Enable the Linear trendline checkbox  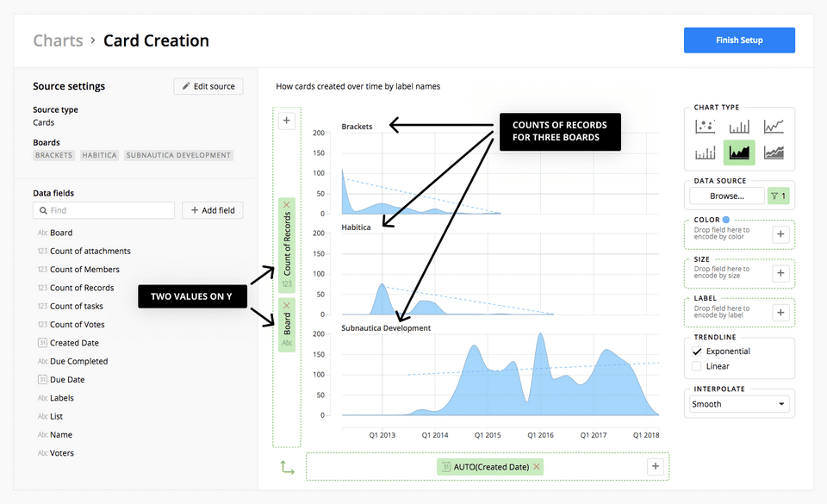click(x=697, y=366)
